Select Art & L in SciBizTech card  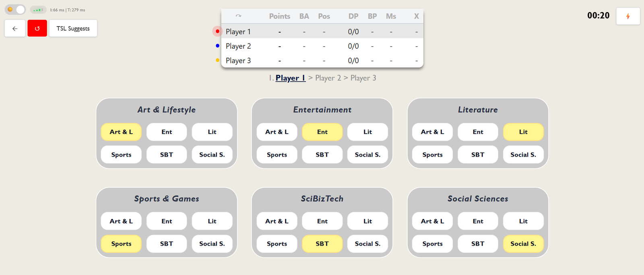click(277, 221)
